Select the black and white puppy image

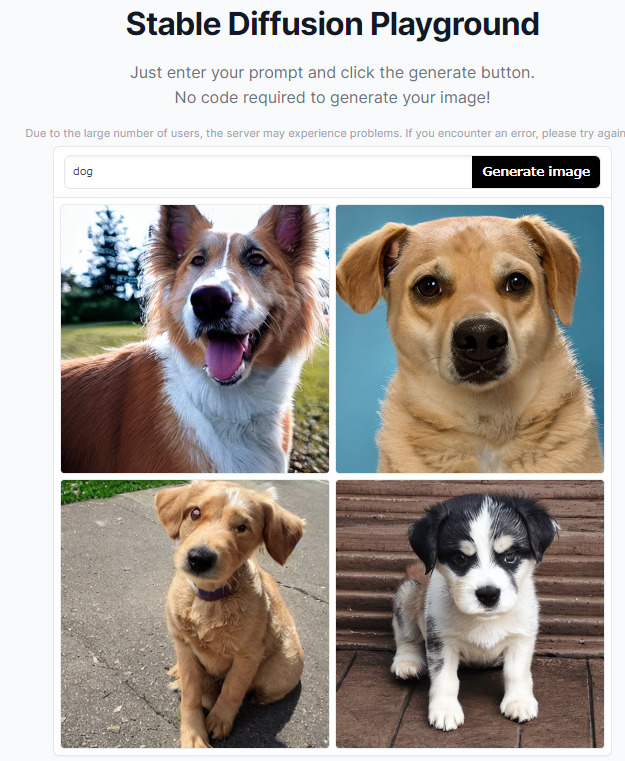point(470,614)
